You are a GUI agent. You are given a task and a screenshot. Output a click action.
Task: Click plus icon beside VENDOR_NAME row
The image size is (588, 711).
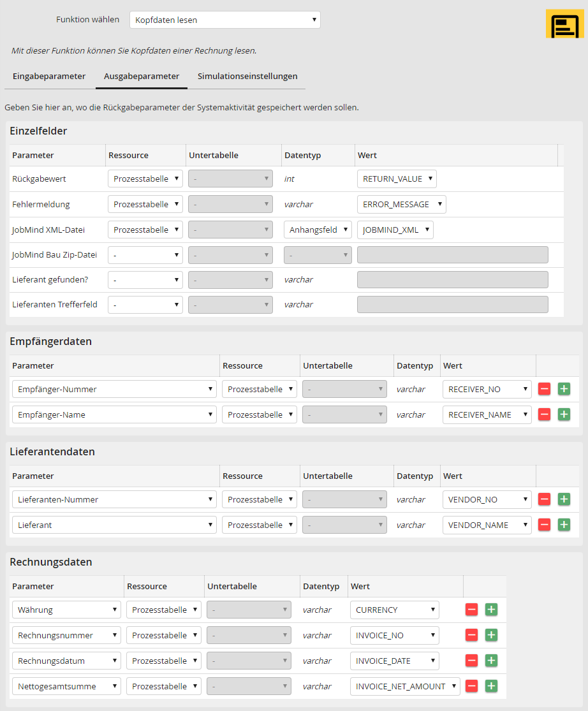click(564, 525)
